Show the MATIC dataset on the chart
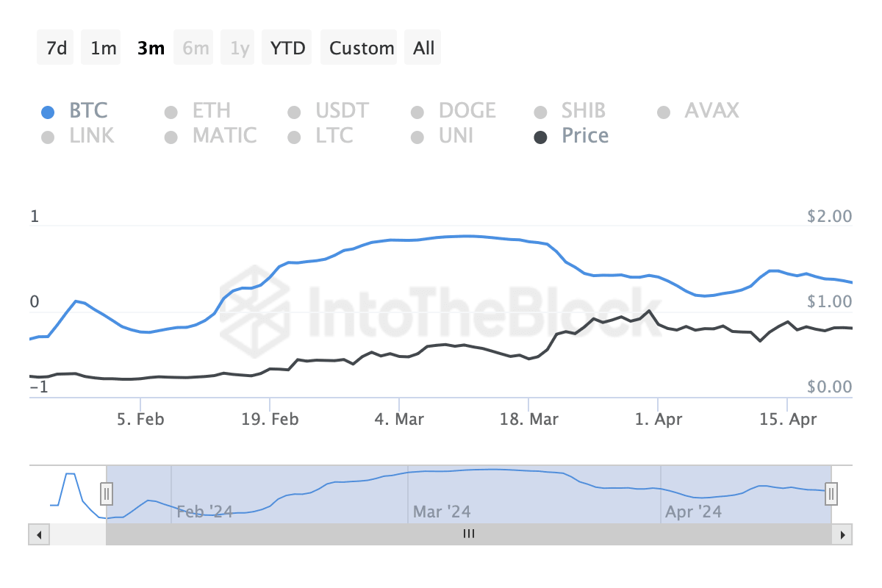Viewport: 882px width, 588px height. click(x=171, y=135)
